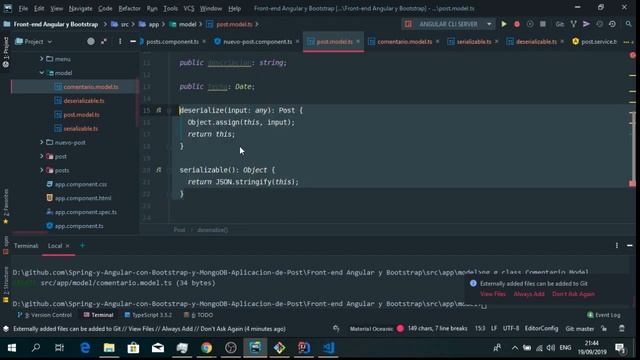Open the VCS menu
Screen dimensions: 640x360
tap(189, 8)
